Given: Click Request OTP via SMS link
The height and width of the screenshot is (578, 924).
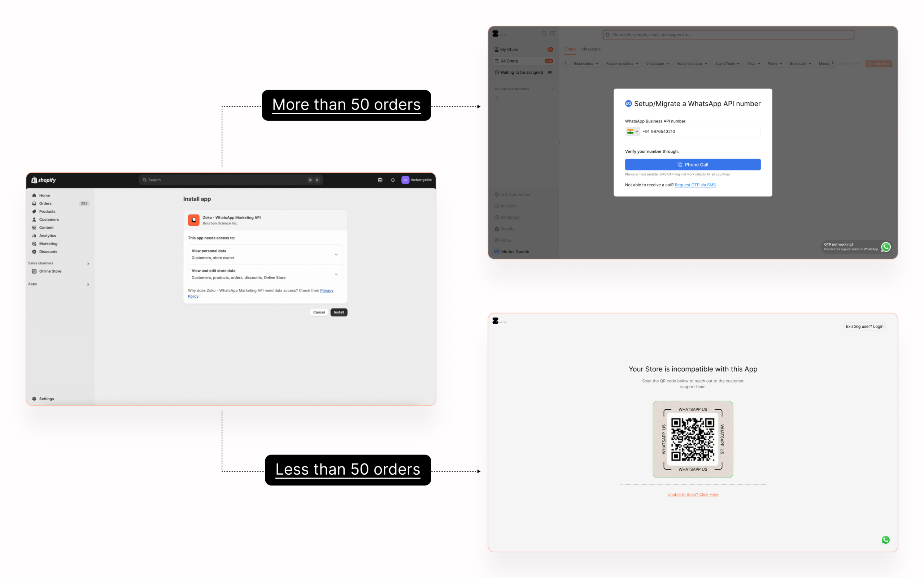Looking at the screenshot, I should click(695, 185).
